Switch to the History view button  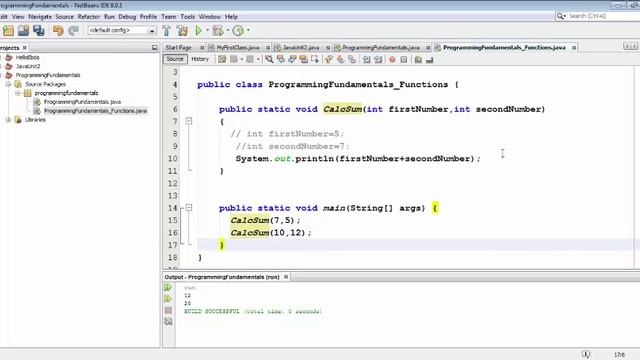pos(200,59)
